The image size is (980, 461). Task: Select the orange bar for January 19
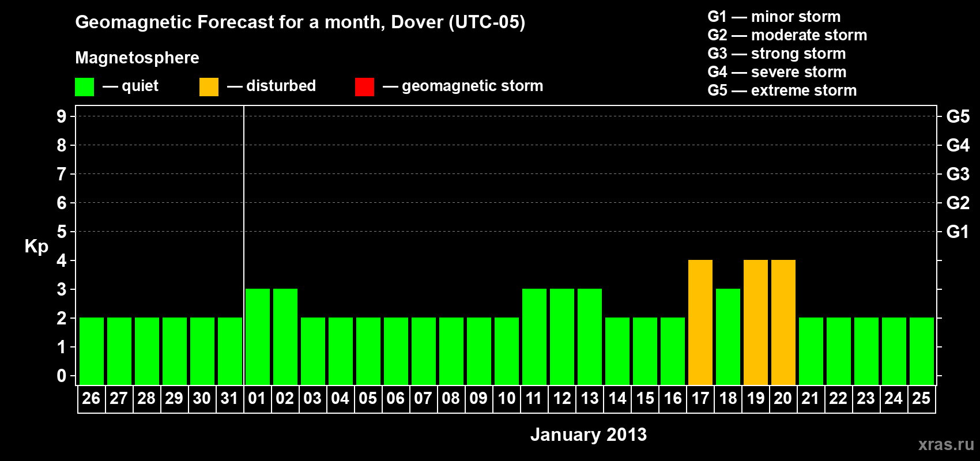(756, 322)
